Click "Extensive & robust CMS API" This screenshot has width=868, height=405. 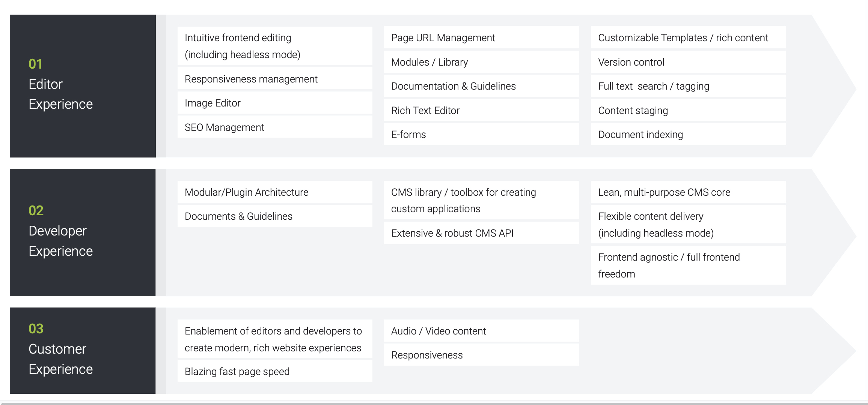[x=481, y=233]
